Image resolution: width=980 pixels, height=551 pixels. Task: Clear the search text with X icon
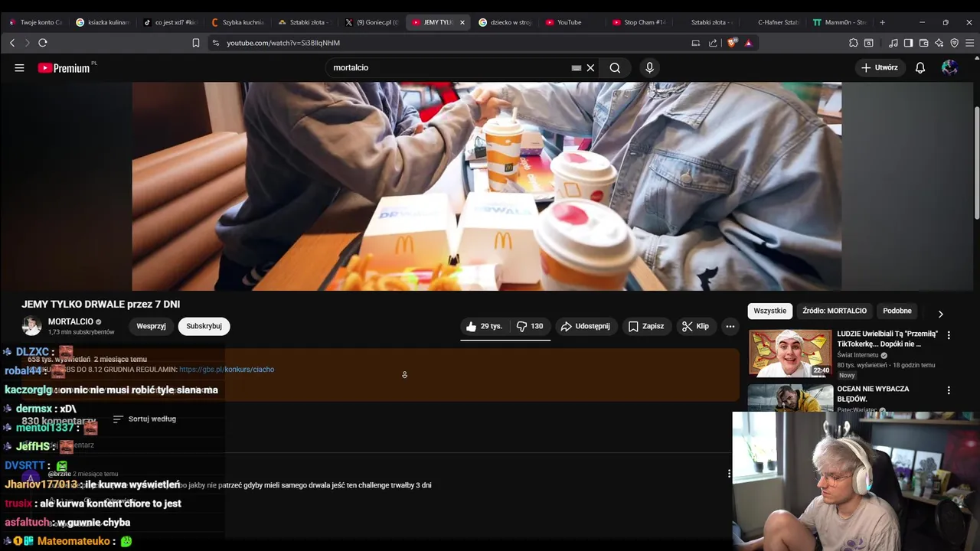point(590,67)
